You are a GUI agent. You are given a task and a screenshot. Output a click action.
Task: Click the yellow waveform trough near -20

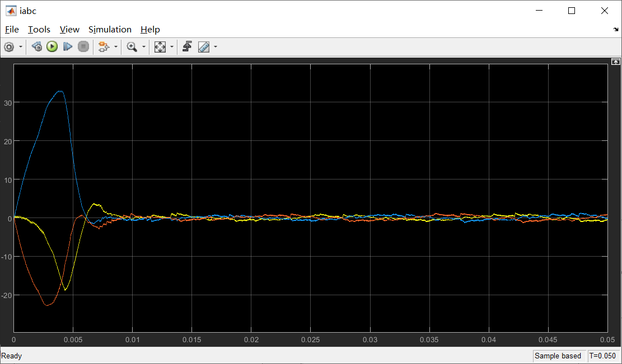click(66, 290)
